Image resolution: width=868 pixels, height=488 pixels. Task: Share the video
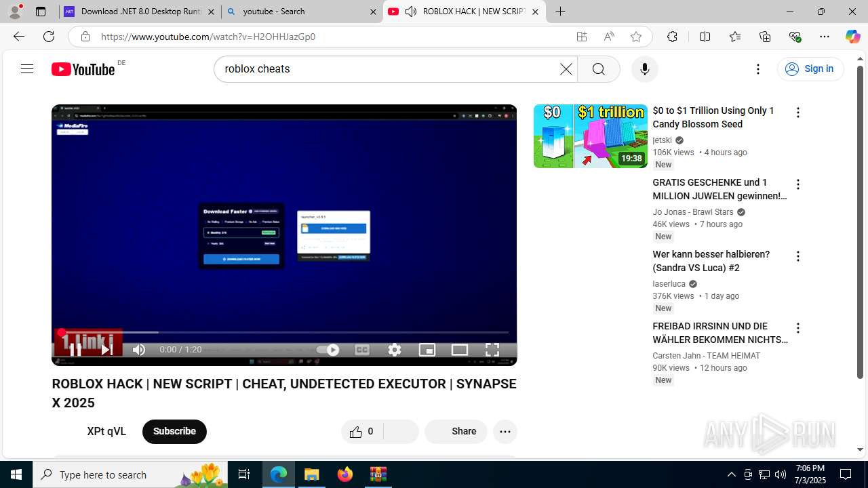pyautogui.click(x=456, y=432)
